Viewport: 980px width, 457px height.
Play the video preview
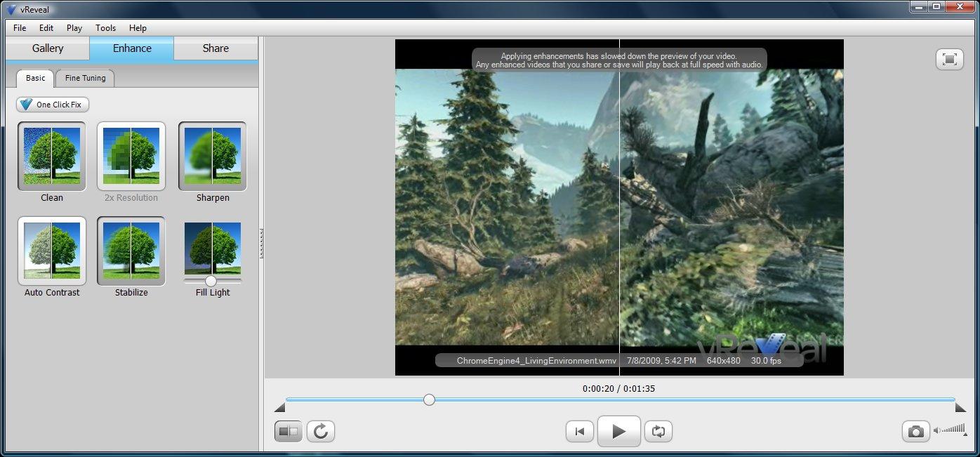click(619, 431)
